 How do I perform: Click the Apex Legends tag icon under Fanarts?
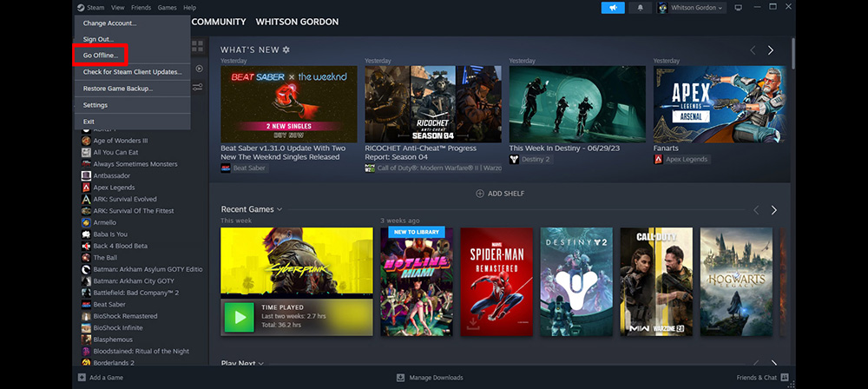click(658, 159)
